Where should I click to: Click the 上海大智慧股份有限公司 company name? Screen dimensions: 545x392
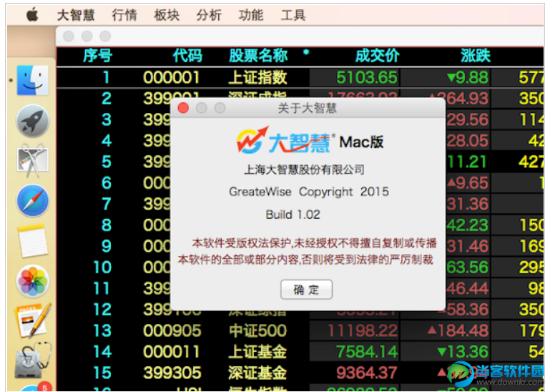click(305, 170)
